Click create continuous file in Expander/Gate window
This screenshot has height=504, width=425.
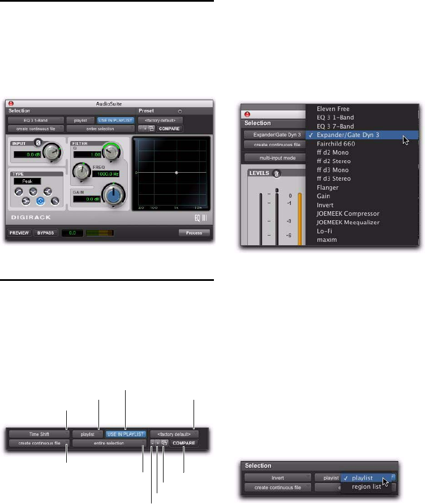(275, 144)
